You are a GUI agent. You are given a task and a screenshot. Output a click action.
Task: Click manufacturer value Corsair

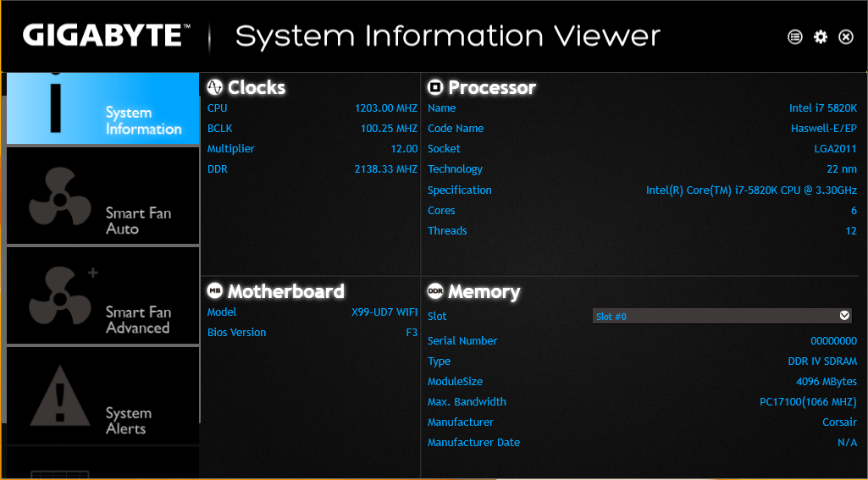(840, 422)
